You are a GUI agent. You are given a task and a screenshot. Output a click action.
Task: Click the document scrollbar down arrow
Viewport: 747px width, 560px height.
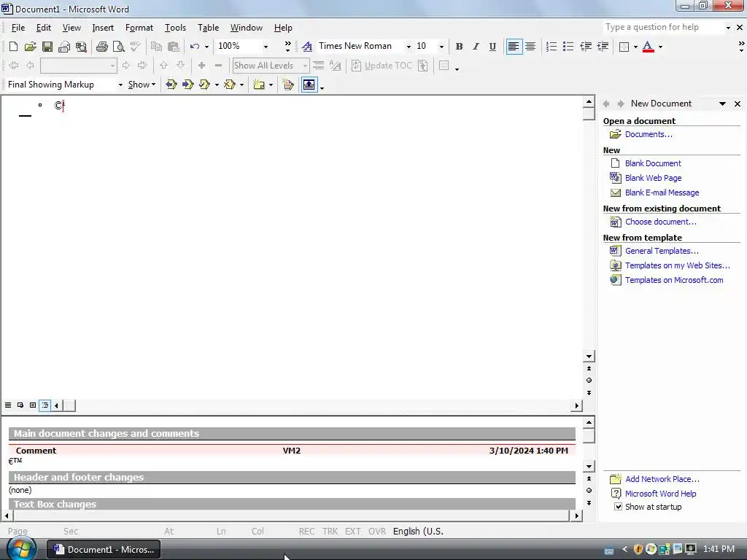click(589, 356)
